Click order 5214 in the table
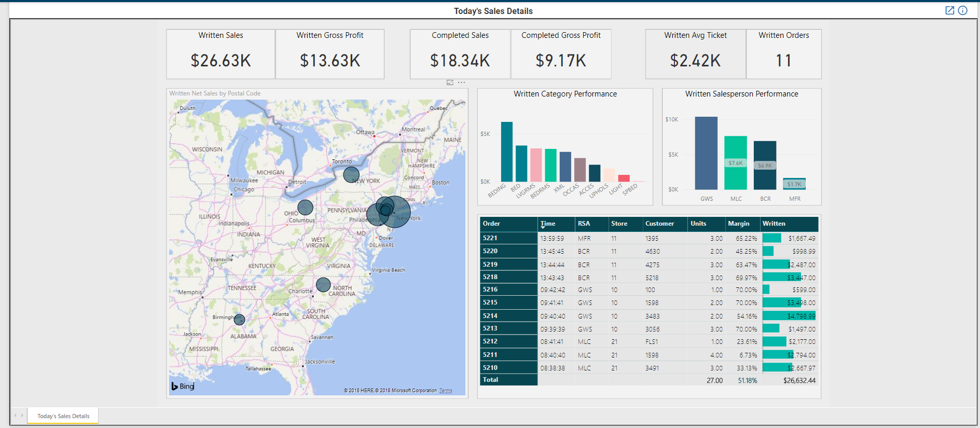Screen dimensions: 980x428 [490, 316]
